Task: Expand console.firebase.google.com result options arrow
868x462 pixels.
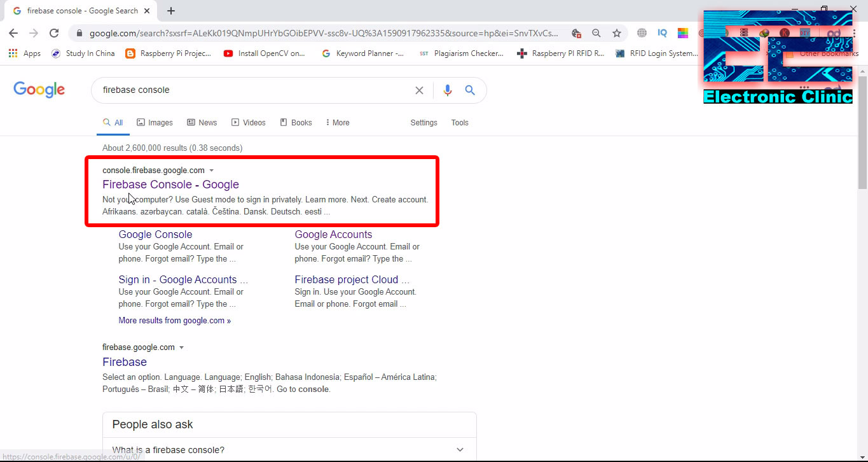Action: click(x=212, y=171)
